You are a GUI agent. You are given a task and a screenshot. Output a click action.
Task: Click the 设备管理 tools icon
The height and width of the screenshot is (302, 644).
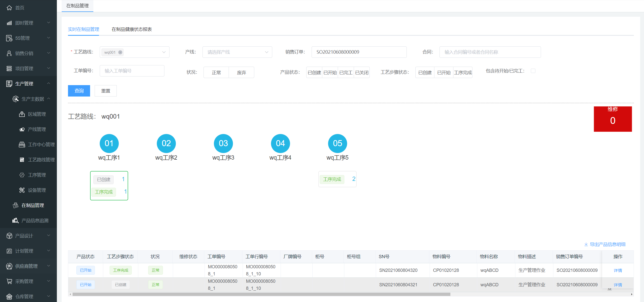coord(22,190)
